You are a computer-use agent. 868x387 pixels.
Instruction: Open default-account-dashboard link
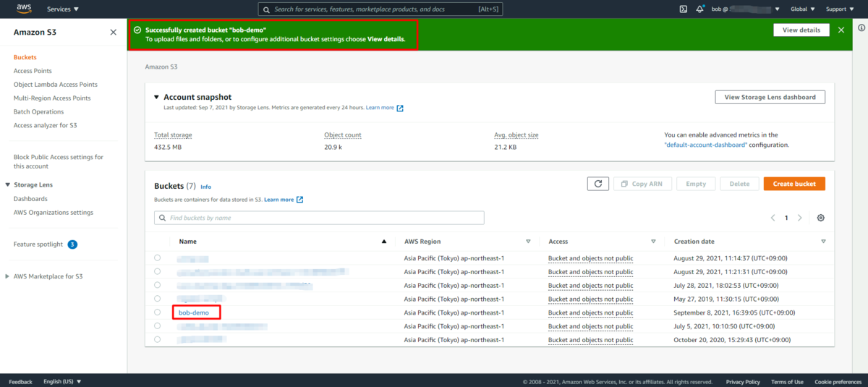point(705,145)
